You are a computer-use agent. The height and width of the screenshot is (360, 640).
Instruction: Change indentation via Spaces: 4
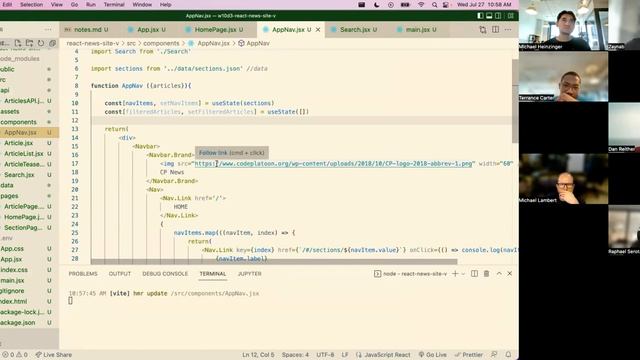(295, 355)
